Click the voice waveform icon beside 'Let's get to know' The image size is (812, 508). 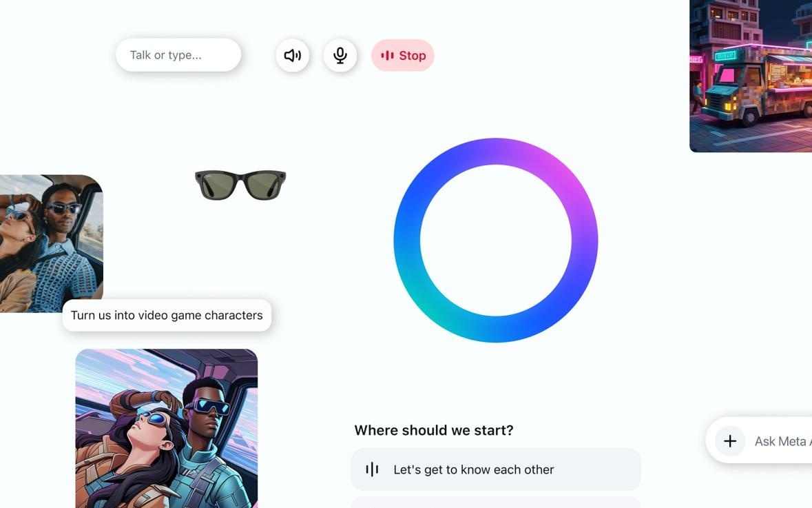[x=373, y=469]
